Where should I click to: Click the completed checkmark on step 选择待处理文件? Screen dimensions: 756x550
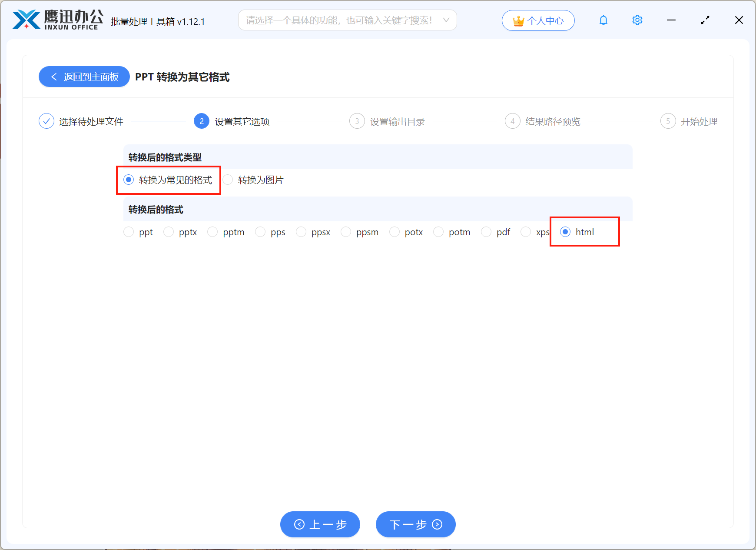tap(46, 121)
